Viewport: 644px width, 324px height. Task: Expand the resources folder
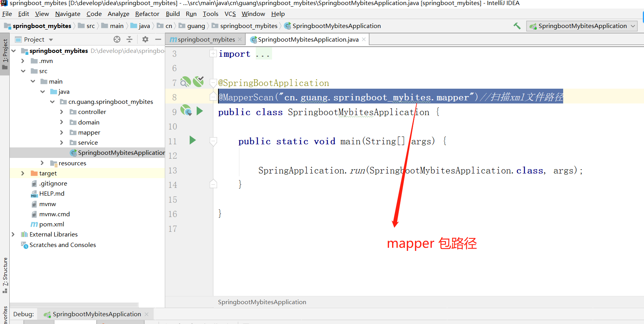tap(42, 163)
